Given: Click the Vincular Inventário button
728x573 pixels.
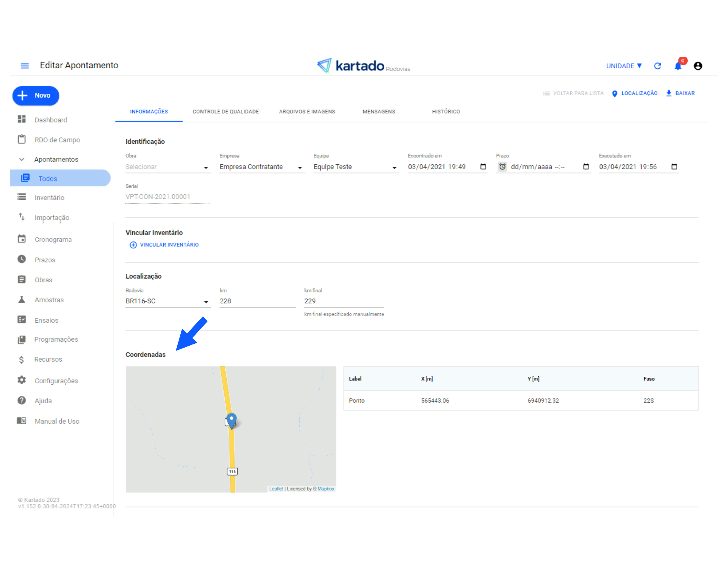Looking at the screenshot, I should 164,245.
